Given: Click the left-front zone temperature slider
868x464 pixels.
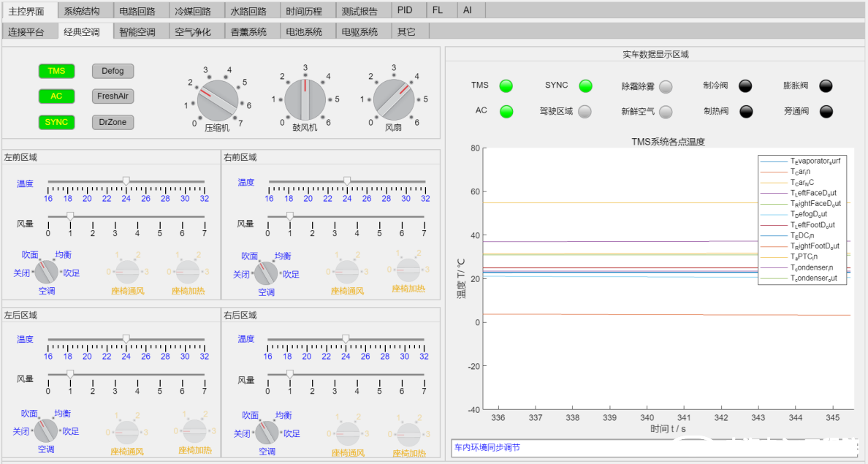Looking at the screenshot, I should (x=126, y=181).
